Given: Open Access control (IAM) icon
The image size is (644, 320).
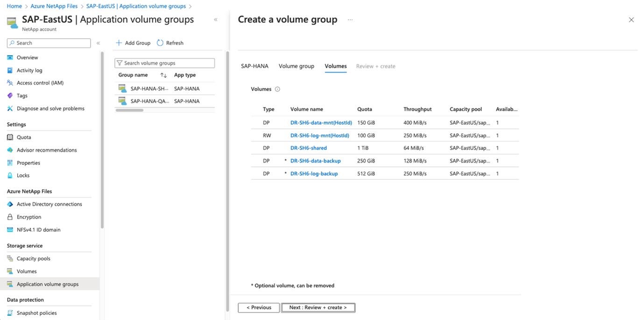Looking at the screenshot, I should (x=10, y=83).
